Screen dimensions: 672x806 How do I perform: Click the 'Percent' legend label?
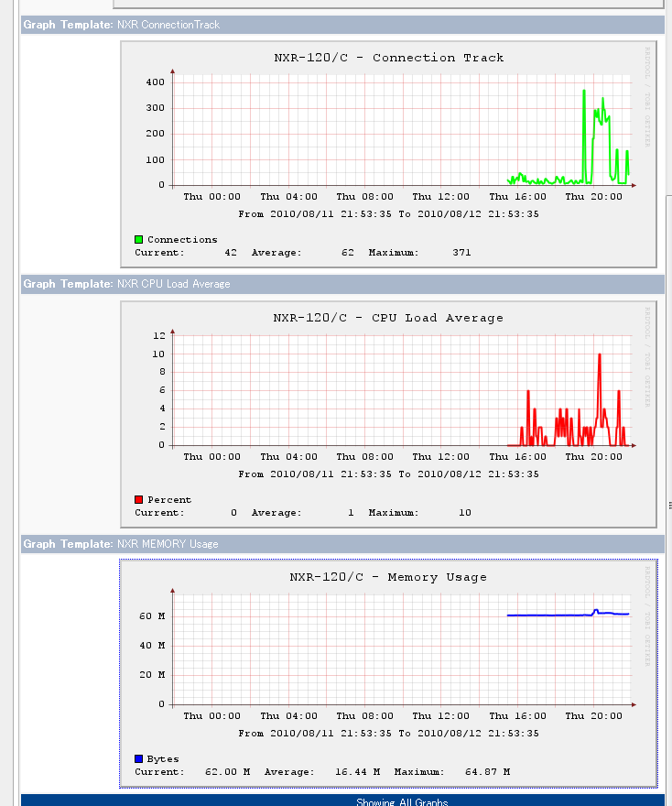pos(169,500)
